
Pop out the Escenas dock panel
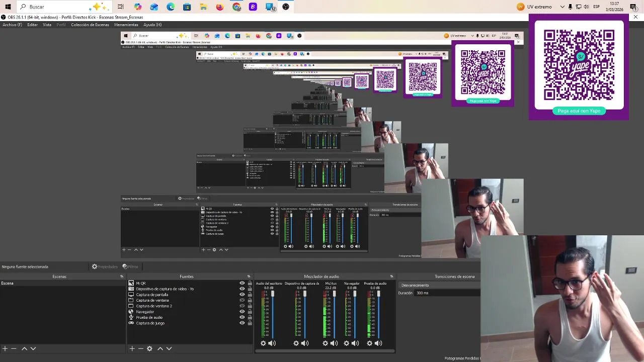pyautogui.click(x=121, y=277)
